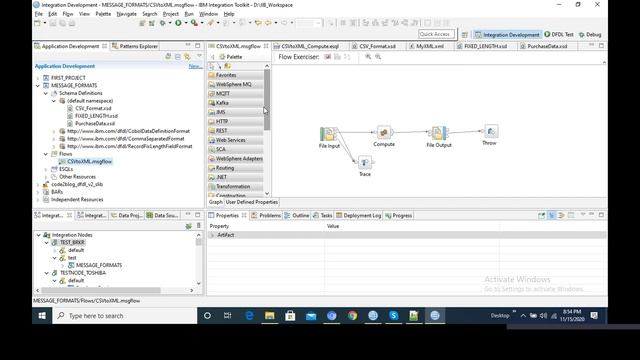Open the Web Services palette drawer
Screen dimensions: 640x360
click(236, 140)
